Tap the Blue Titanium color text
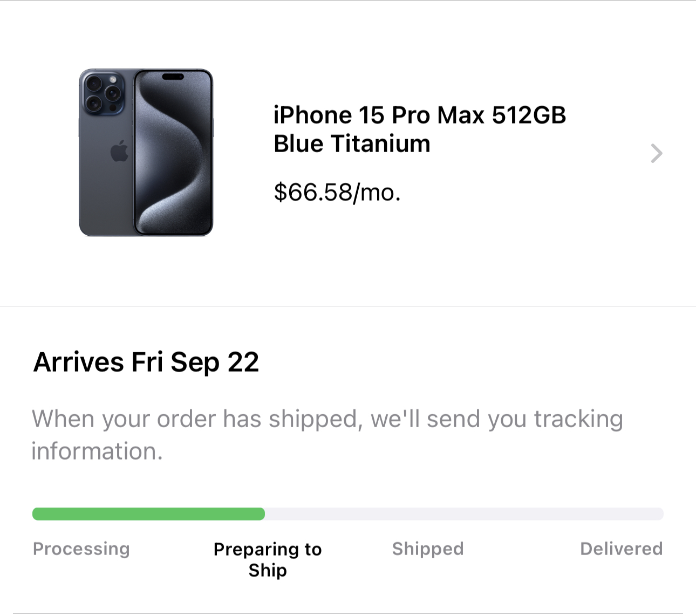Image resolution: width=696 pixels, height=616 pixels. (x=352, y=143)
